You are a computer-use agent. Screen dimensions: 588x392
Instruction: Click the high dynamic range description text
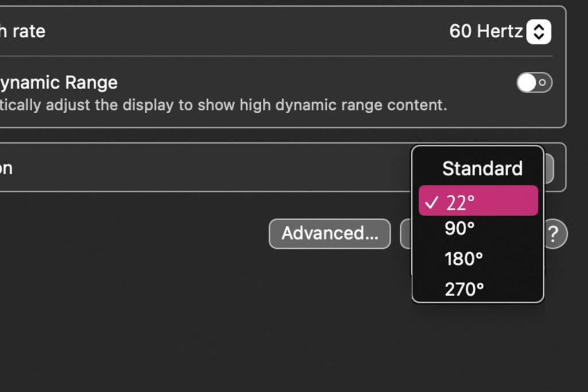click(x=223, y=105)
